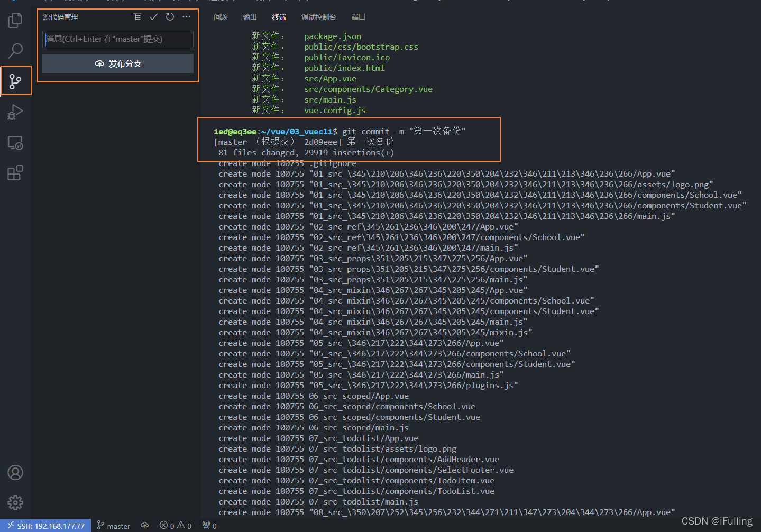This screenshot has width=761, height=532.
Task: Click package.json in terminal output
Action: point(333,36)
